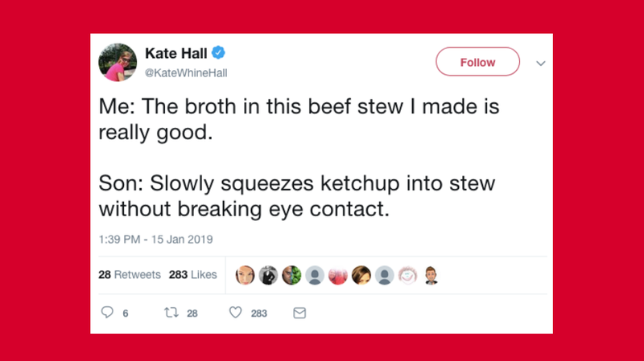Click the white circular logo liker avatar
This screenshot has width=644, height=361.
[407, 275]
